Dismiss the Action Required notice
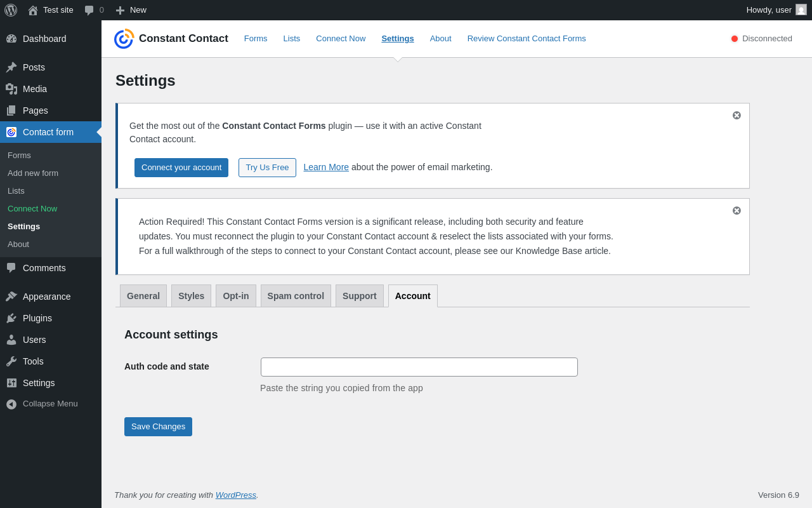The height and width of the screenshot is (508, 812). click(737, 211)
